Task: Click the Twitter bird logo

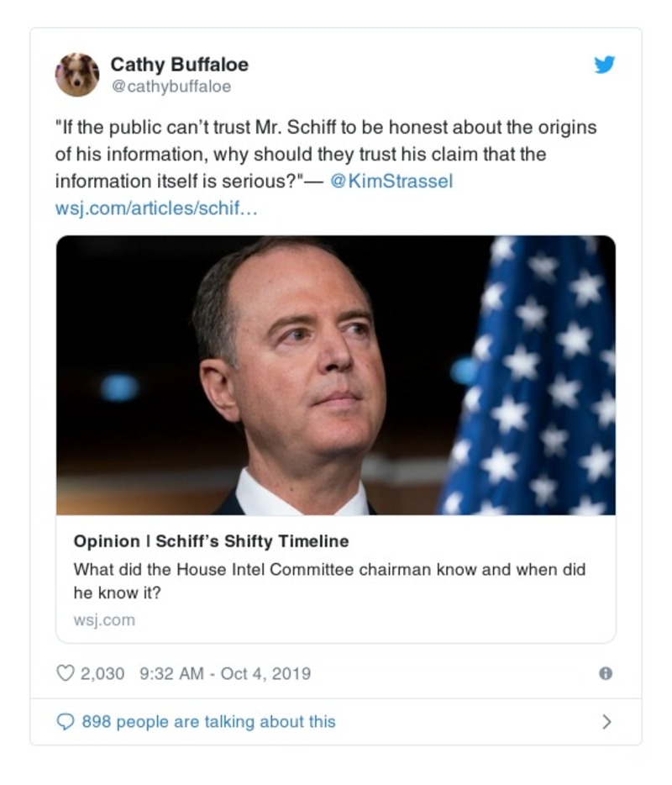Action: coord(605,65)
